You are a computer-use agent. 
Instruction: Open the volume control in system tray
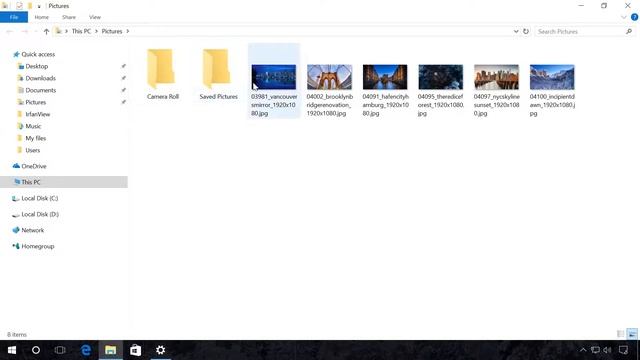coord(607,350)
